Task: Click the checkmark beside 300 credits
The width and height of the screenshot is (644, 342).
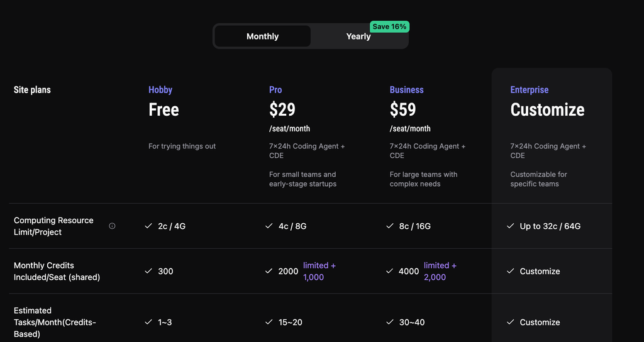Action: pos(148,271)
